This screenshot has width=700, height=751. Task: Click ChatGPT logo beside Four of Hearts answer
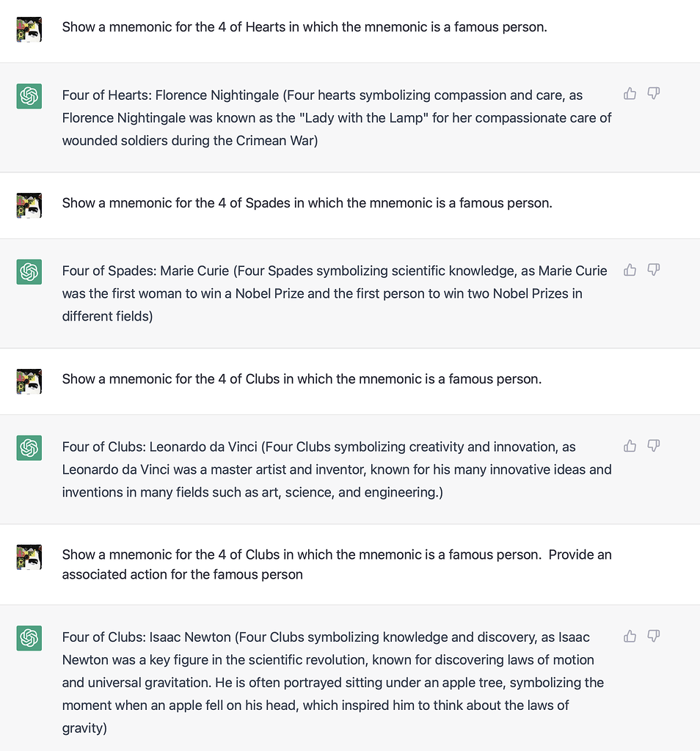(29, 96)
